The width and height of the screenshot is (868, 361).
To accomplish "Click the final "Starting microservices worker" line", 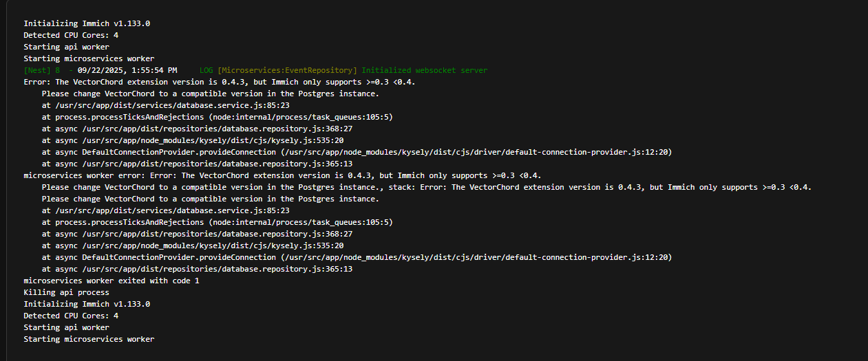I will 89,339.
